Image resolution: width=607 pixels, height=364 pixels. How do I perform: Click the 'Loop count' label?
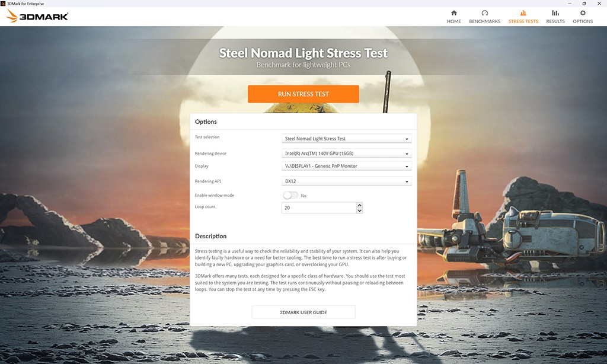pyautogui.click(x=205, y=207)
